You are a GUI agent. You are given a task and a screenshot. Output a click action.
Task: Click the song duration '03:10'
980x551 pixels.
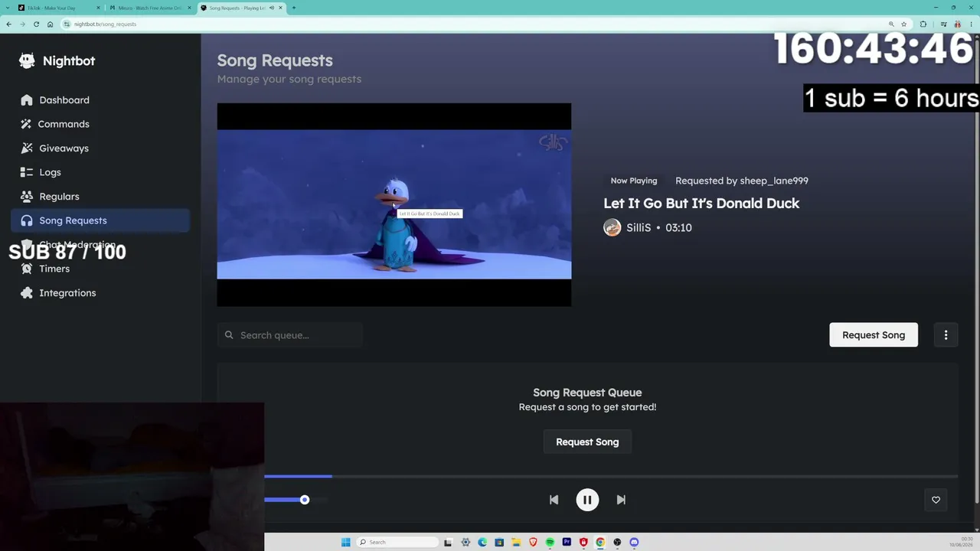coord(678,227)
